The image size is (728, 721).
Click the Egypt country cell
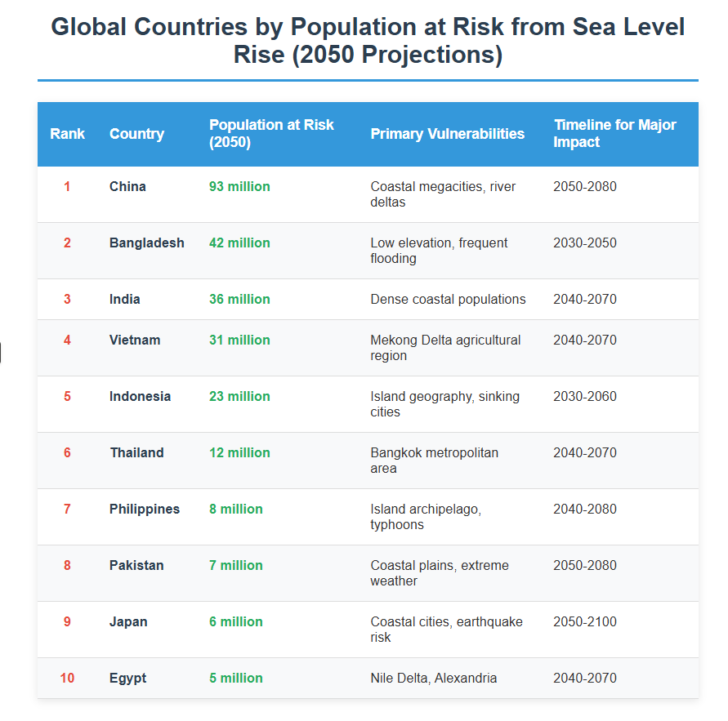click(127, 679)
